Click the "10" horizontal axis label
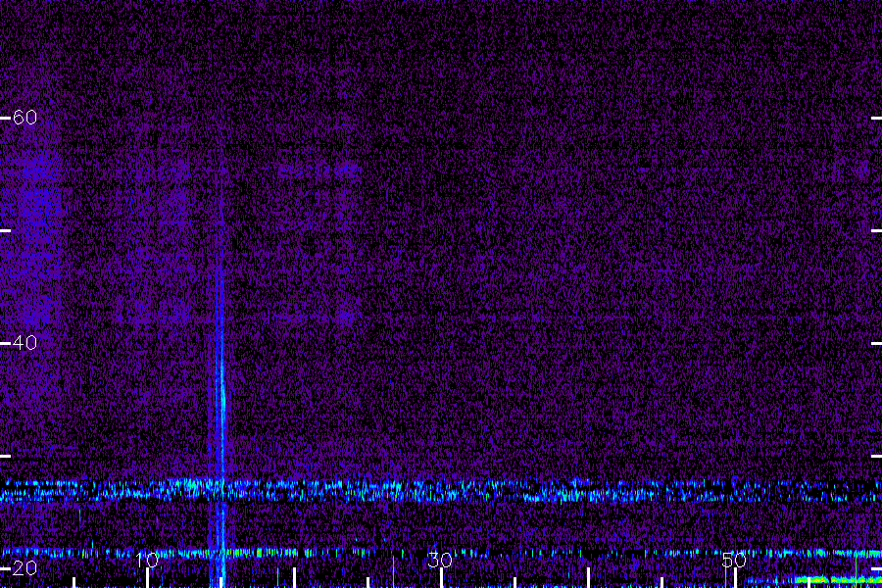882x588 pixels. 147,560
